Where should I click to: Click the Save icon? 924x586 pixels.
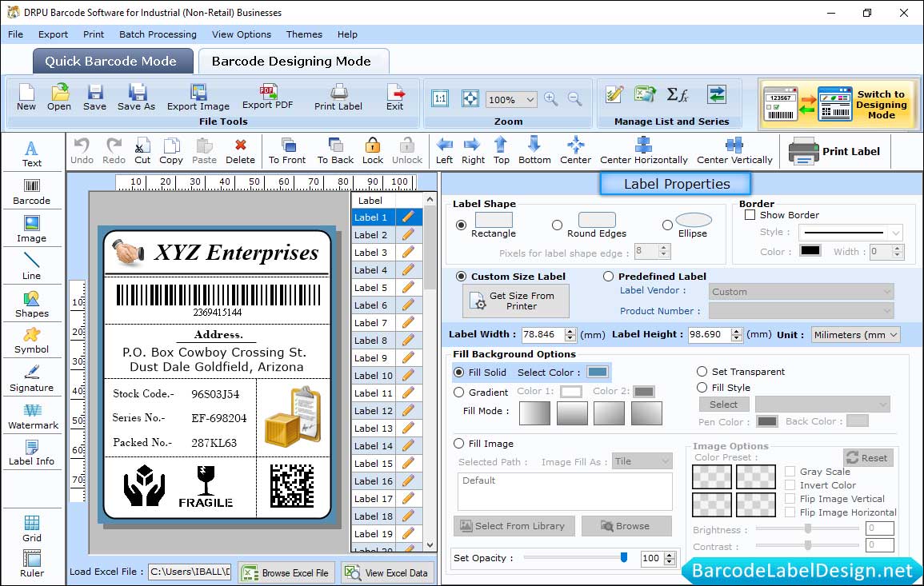click(x=95, y=98)
